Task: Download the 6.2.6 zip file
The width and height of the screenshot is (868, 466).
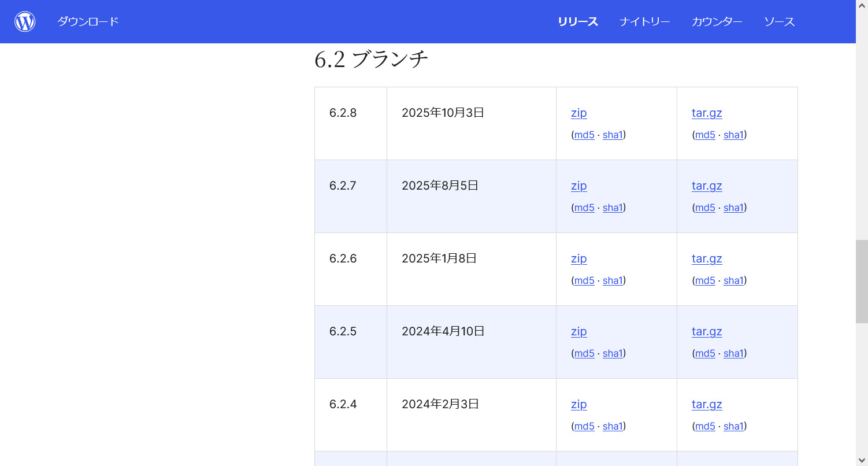Action: (578, 258)
